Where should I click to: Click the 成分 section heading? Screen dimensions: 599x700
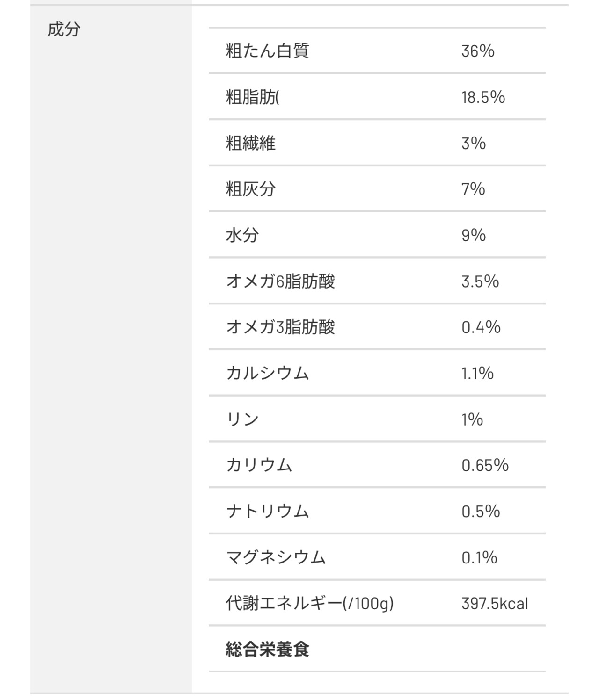64,29
